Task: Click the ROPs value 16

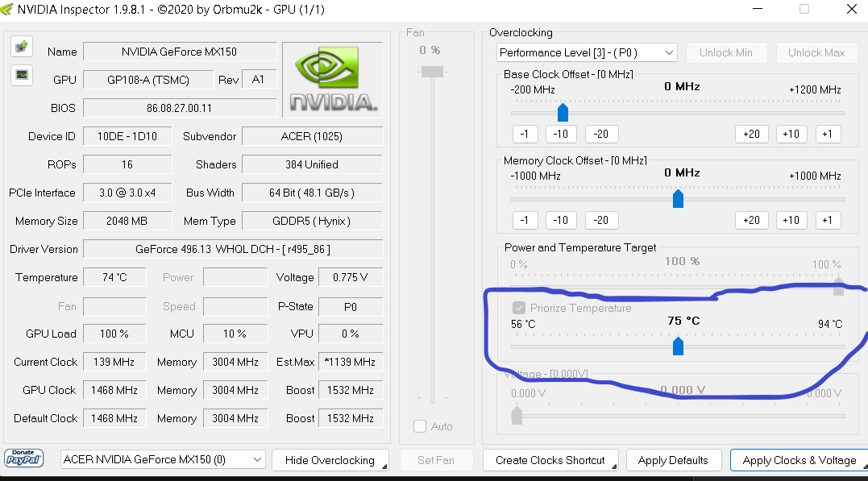Action: tap(127, 164)
